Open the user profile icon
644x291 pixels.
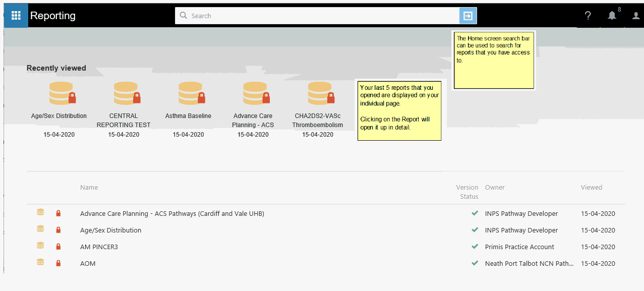click(635, 16)
